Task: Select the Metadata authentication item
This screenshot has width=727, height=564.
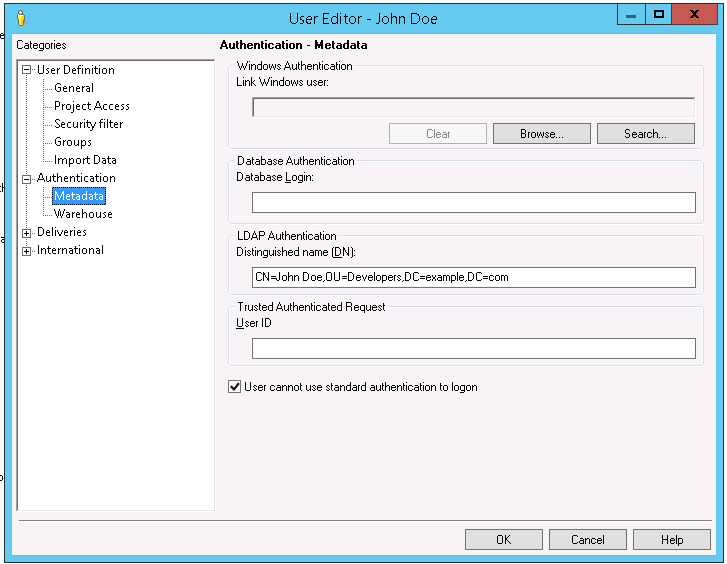Action: tap(79, 196)
